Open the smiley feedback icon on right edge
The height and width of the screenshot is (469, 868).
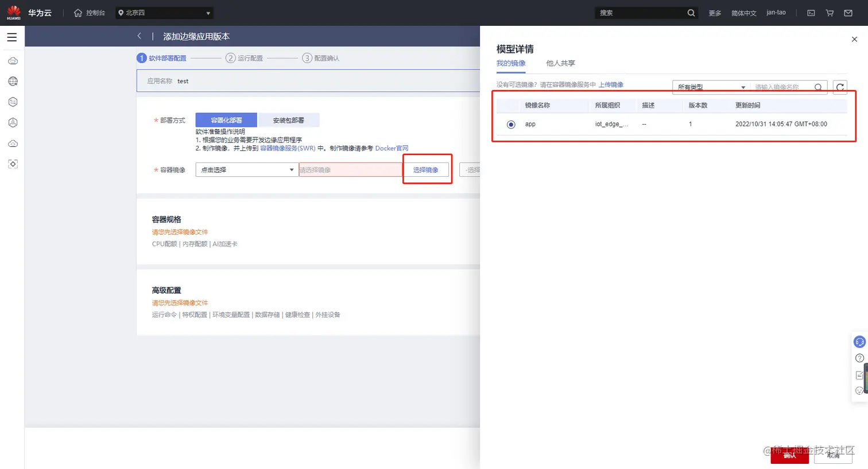859,390
